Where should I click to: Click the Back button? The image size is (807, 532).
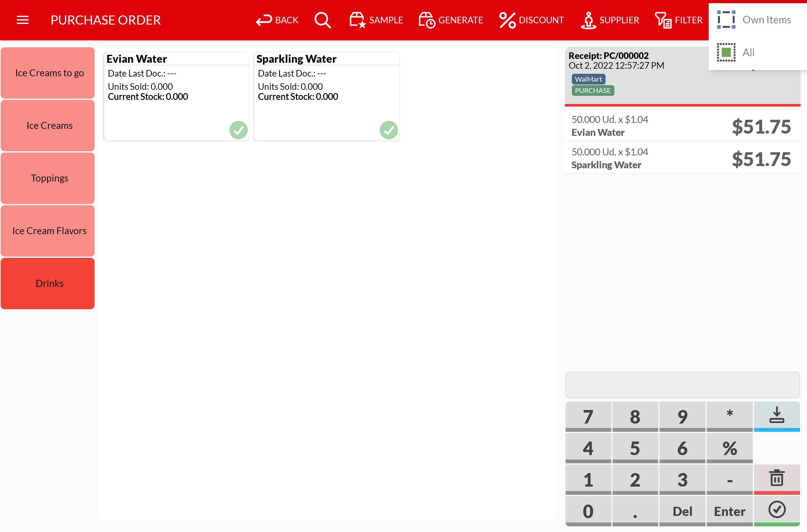[x=277, y=20]
